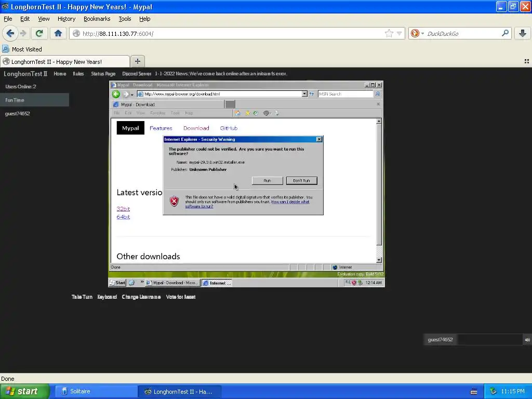Show the list of all tabs
Viewport: 532px width, 399px height.
coord(527,61)
